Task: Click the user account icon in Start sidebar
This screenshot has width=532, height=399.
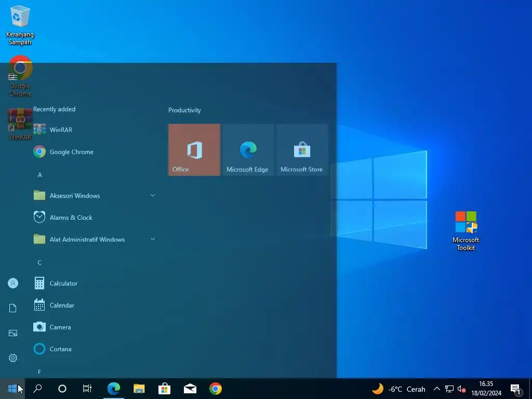Action: pos(13,283)
